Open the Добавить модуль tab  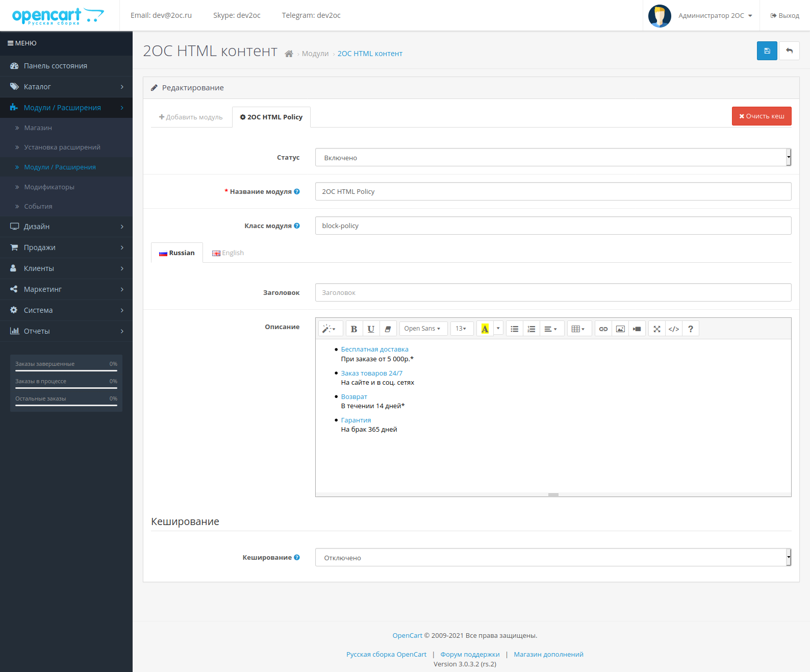coord(191,117)
